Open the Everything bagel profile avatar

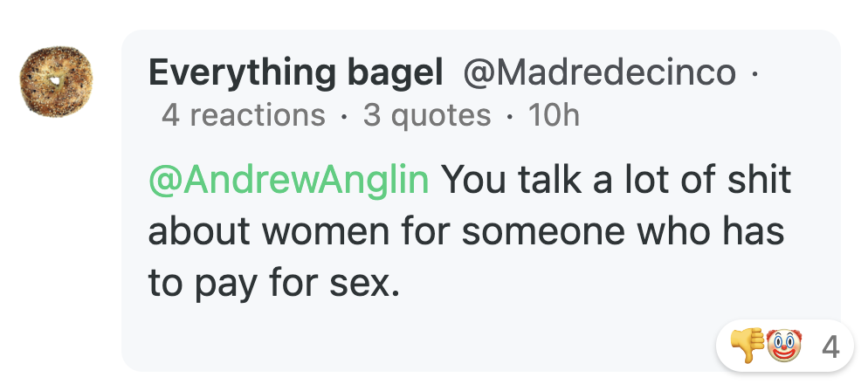coord(57,81)
